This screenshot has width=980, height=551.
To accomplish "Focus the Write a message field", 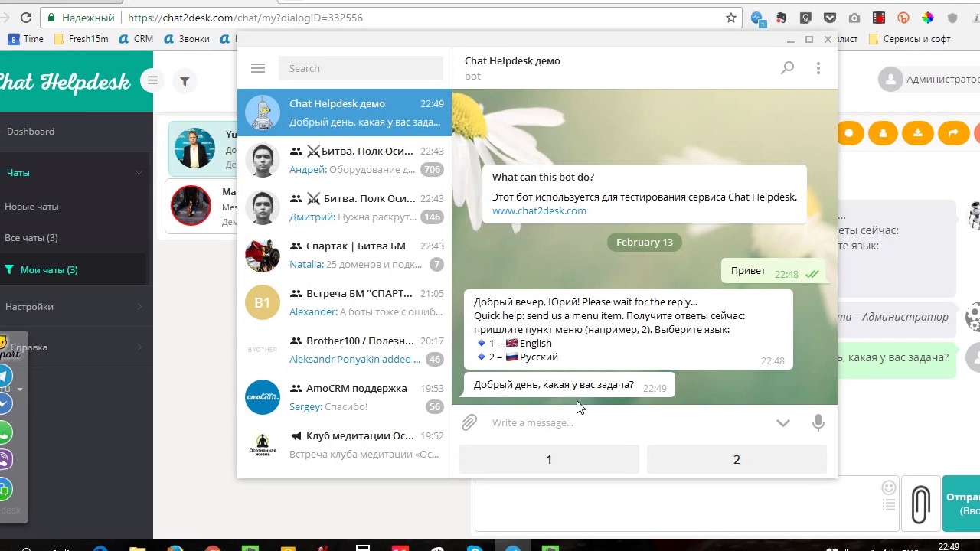I will 628,422.
